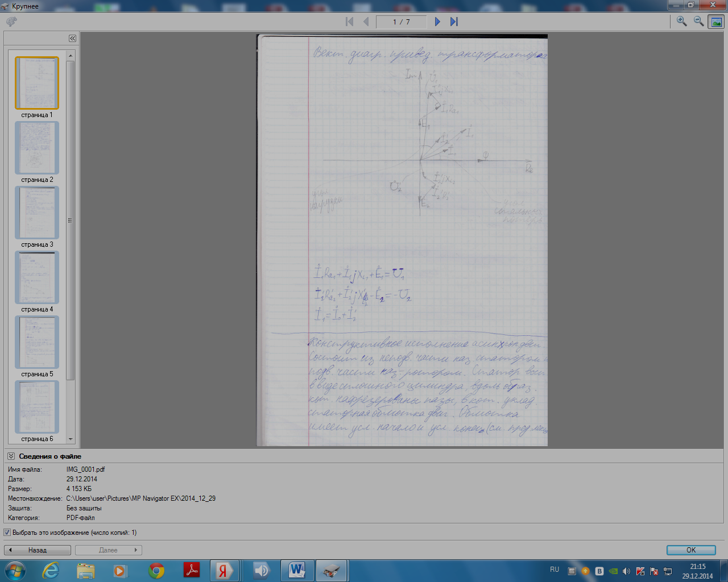The image size is (728, 582).
Task: Click the network connection tray icon
Action: [x=668, y=571]
